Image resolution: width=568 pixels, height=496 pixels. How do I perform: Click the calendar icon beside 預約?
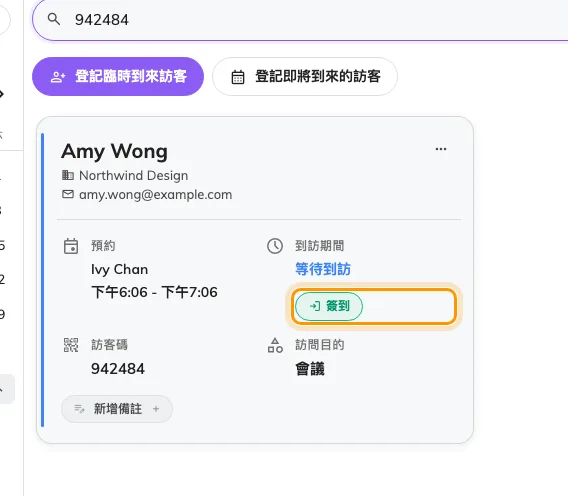71,246
